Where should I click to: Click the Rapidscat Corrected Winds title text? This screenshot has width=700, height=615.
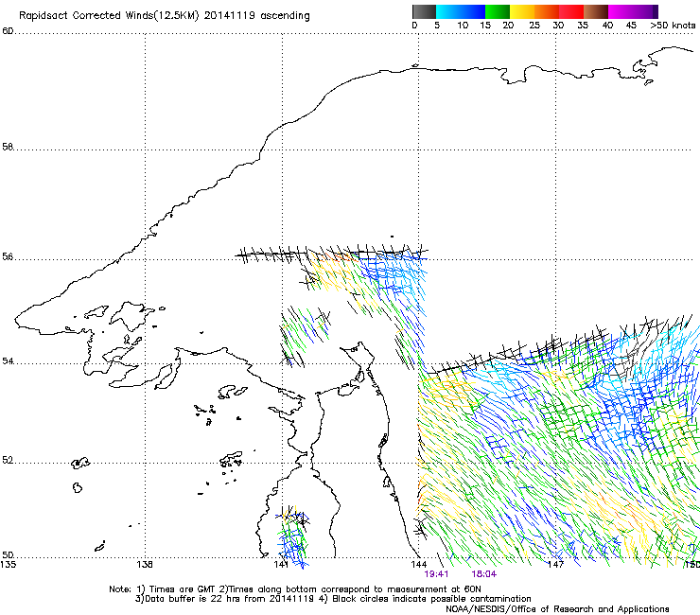pos(165,16)
